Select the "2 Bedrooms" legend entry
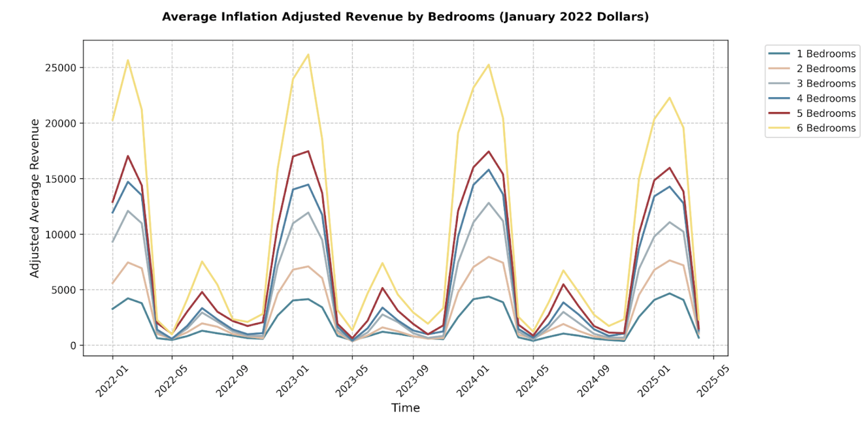868x427 pixels. pos(825,69)
